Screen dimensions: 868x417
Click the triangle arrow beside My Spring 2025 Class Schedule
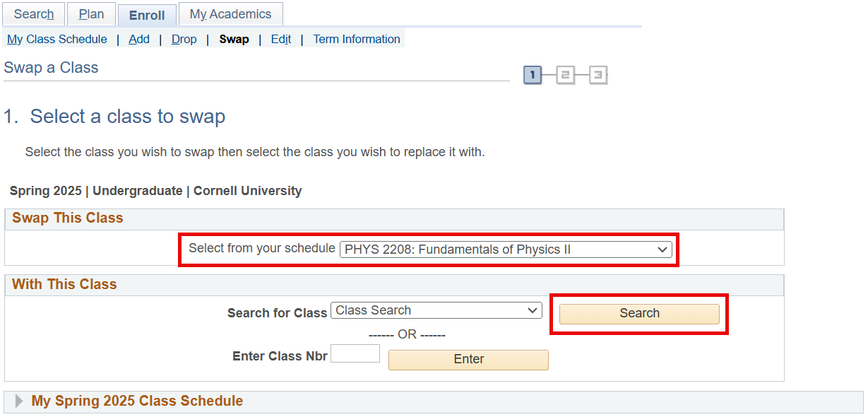pos(19,401)
